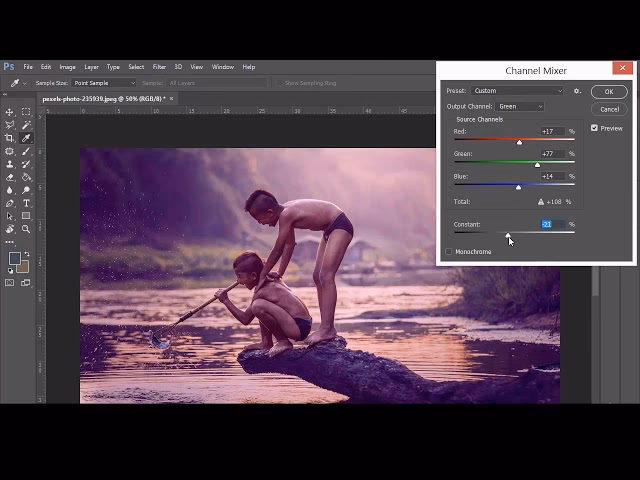This screenshot has width=640, height=480.
Task: Click the Red source channel slider handle
Action: (519, 142)
